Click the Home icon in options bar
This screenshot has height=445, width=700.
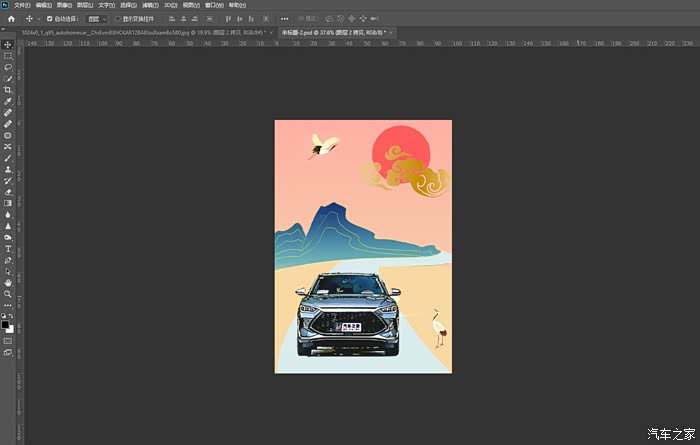click(x=10, y=18)
